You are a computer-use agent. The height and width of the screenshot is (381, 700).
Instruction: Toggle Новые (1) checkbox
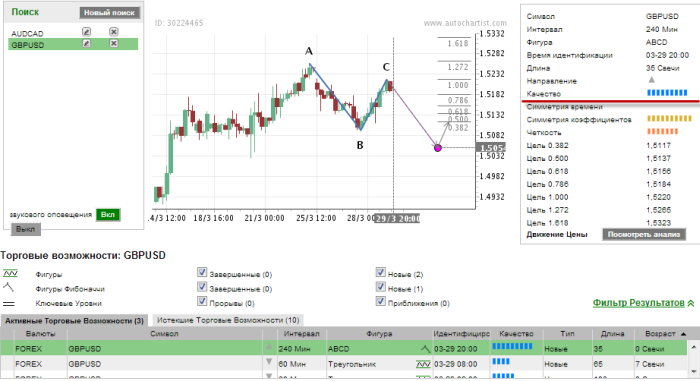pyautogui.click(x=380, y=286)
